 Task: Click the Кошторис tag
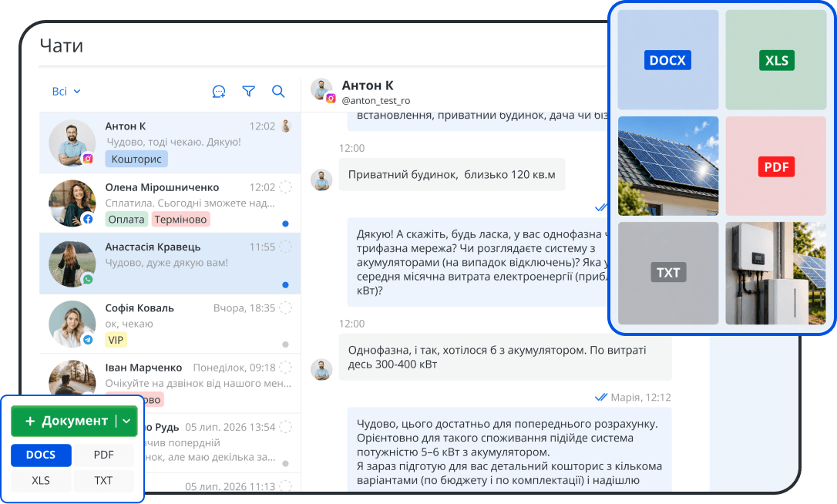pos(136,159)
